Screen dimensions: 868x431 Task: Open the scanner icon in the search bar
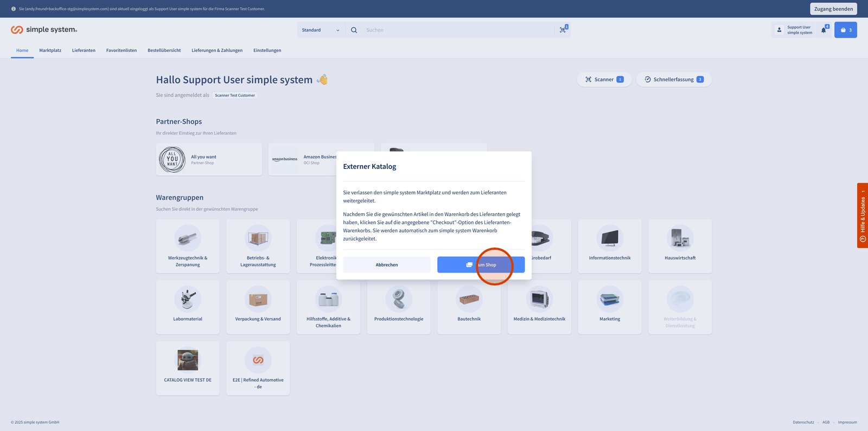[563, 30]
